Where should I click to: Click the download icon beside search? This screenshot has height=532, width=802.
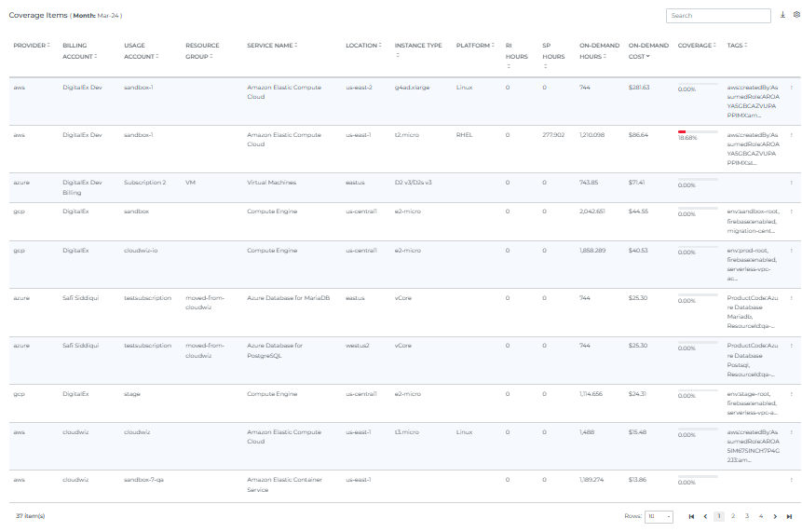(782, 16)
